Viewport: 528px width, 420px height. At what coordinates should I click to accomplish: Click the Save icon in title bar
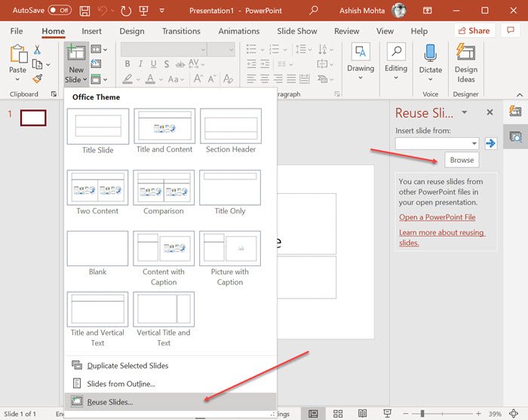pos(84,11)
